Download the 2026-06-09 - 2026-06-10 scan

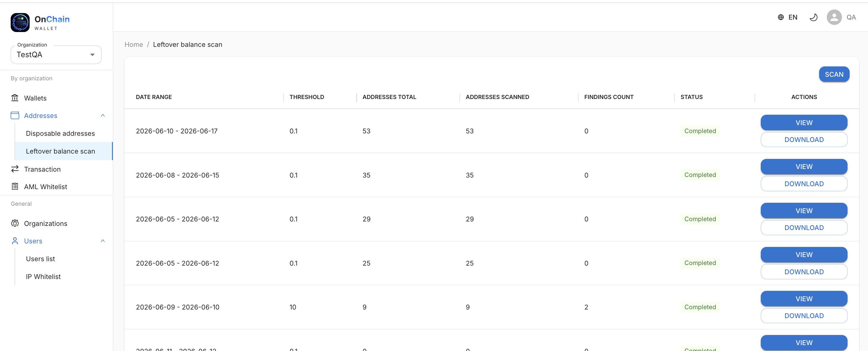point(804,316)
